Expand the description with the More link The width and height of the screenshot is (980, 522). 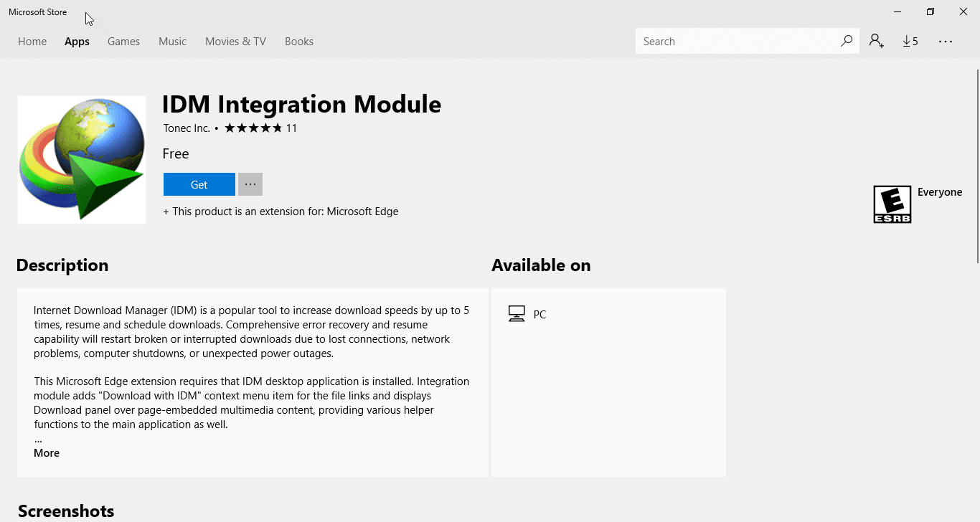pyautogui.click(x=46, y=452)
